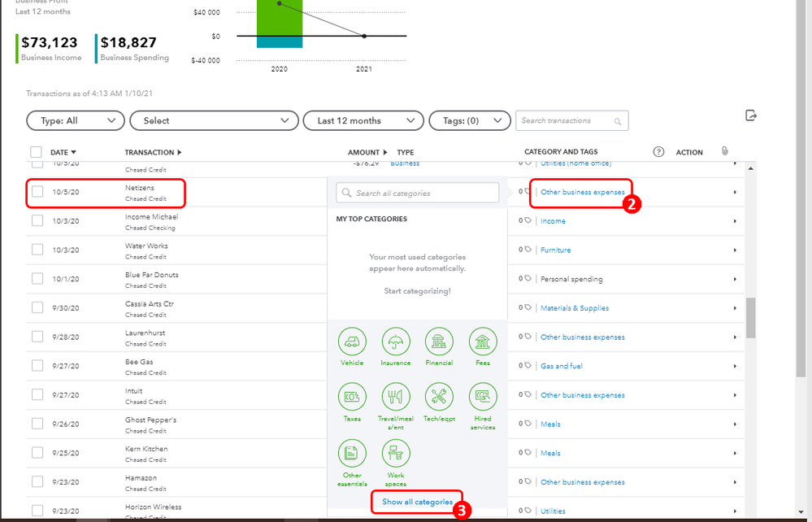Click the tag icon on Gas and fuel row
This screenshot has height=522, width=812.
(x=528, y=366)
